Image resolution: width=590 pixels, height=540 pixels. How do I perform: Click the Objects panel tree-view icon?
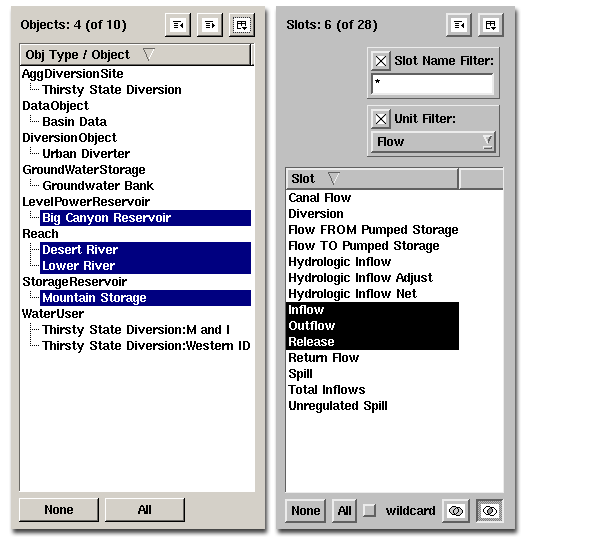[x=242, y=25]
